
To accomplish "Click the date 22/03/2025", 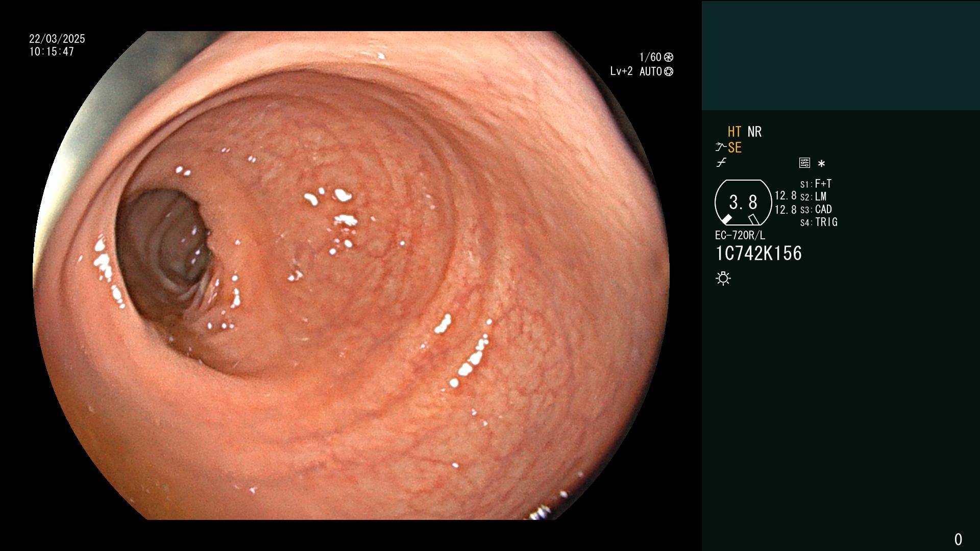I will click(57, 39).
